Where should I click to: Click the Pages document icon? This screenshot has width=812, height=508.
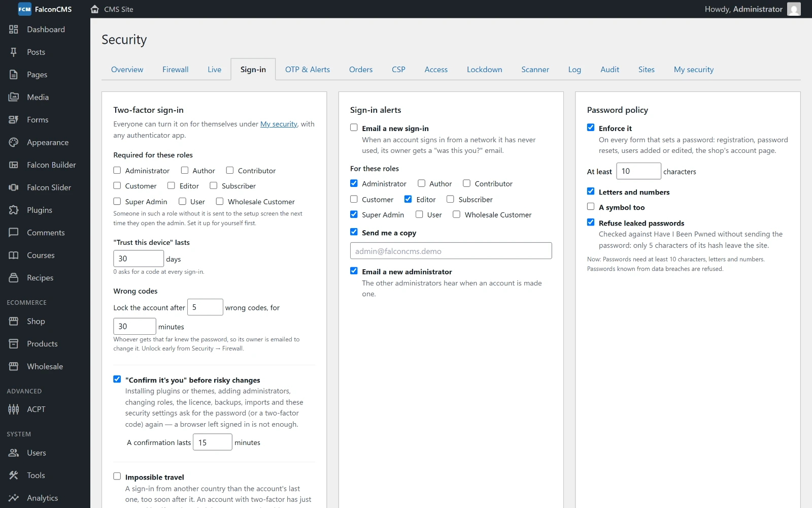tap(14, 75)
